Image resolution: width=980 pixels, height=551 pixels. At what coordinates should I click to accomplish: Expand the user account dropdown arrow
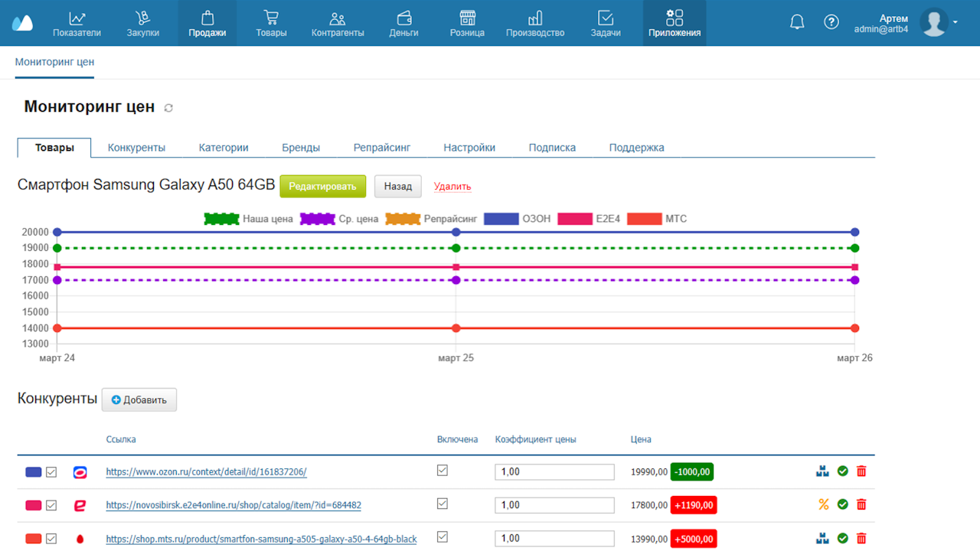[x=955, y=22]
